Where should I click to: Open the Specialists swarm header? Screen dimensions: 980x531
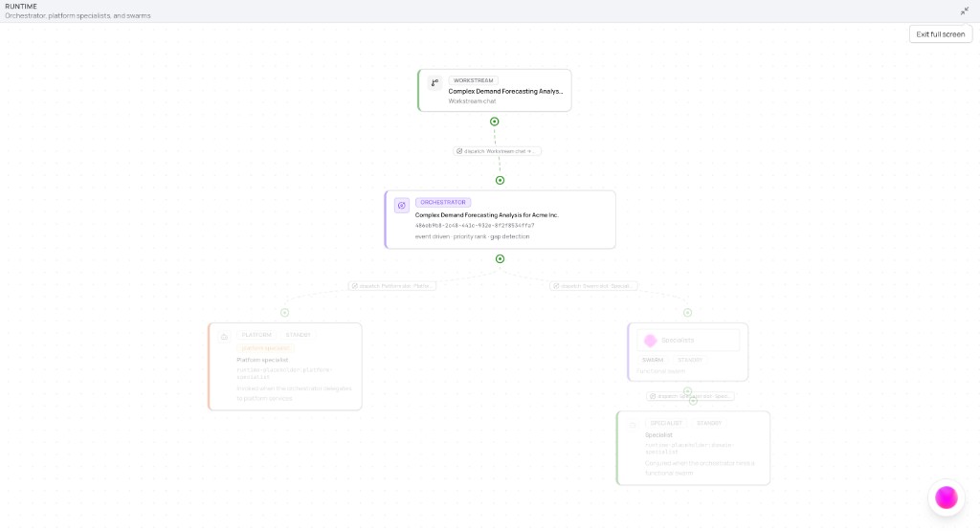688,341
